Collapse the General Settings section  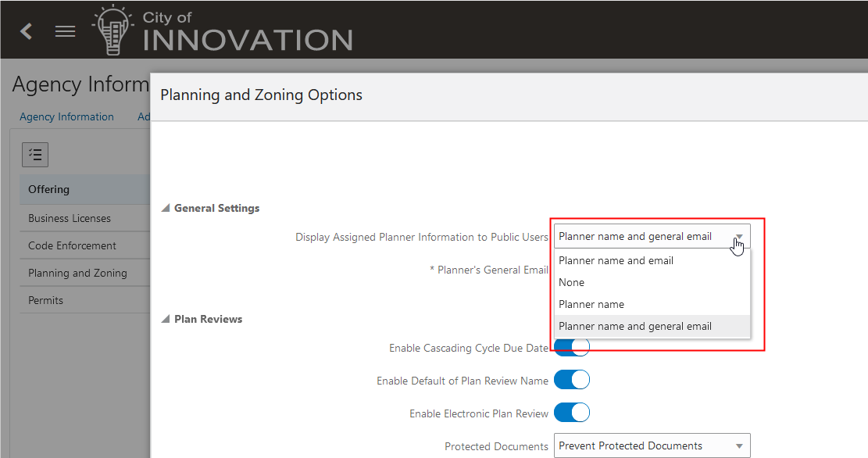(165, 209)
